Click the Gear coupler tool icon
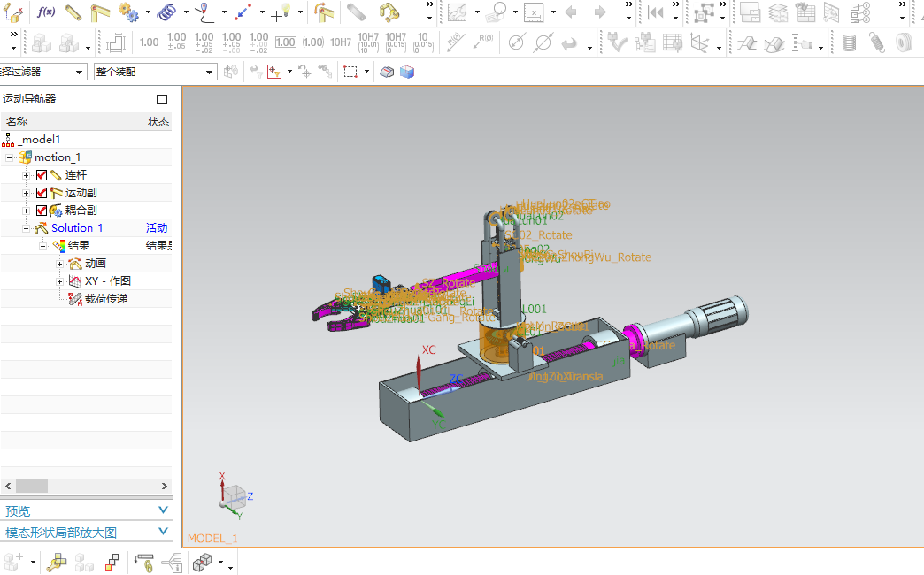The image size is (924, 575). (x=128, y=12)
